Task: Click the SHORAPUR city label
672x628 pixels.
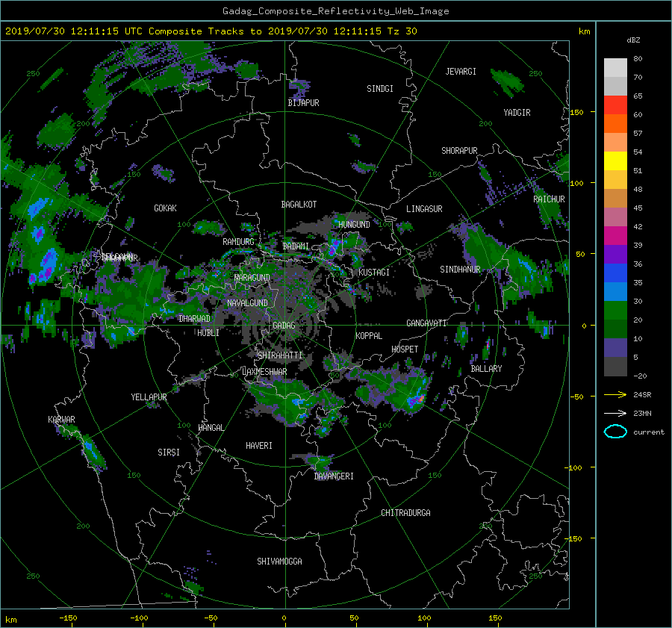Action: click(x=459, y=151)
